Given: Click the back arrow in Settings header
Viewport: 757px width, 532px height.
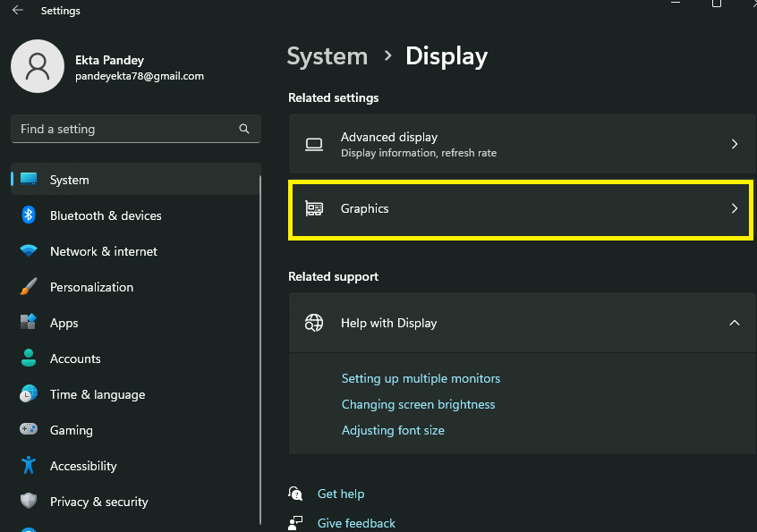Looking at the screenshot, I should [17, 11].
